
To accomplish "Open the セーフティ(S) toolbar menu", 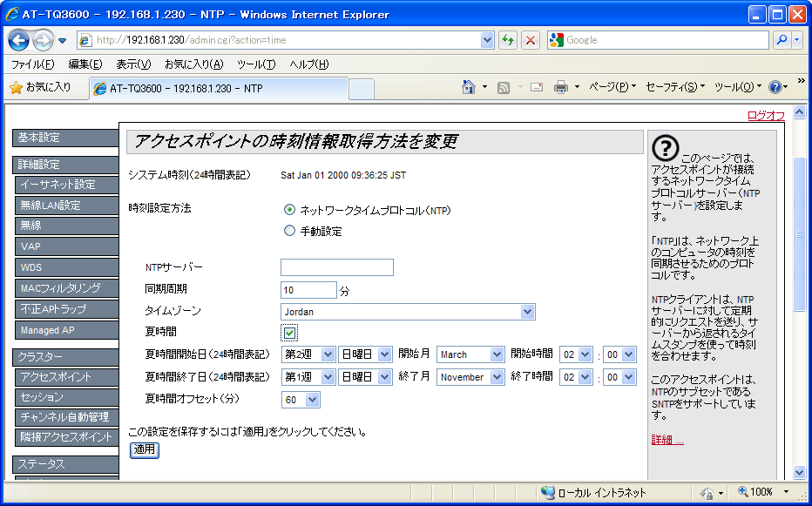I will click(676, 87).
